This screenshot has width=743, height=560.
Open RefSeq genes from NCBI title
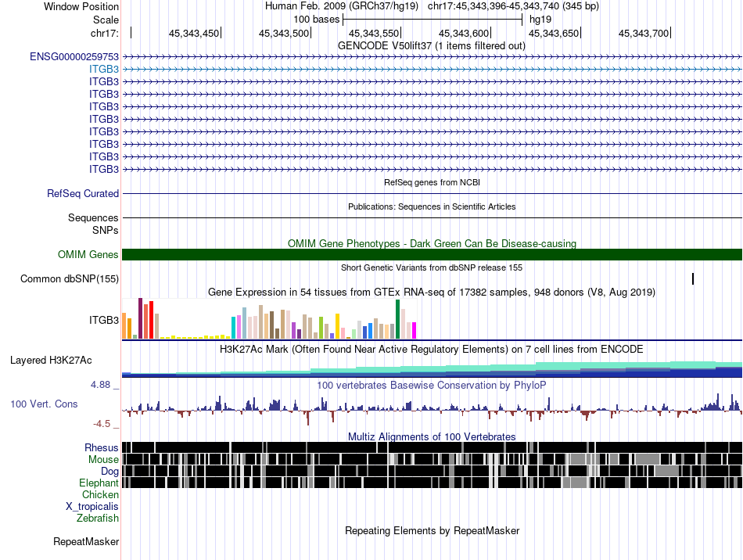[432, 182]
